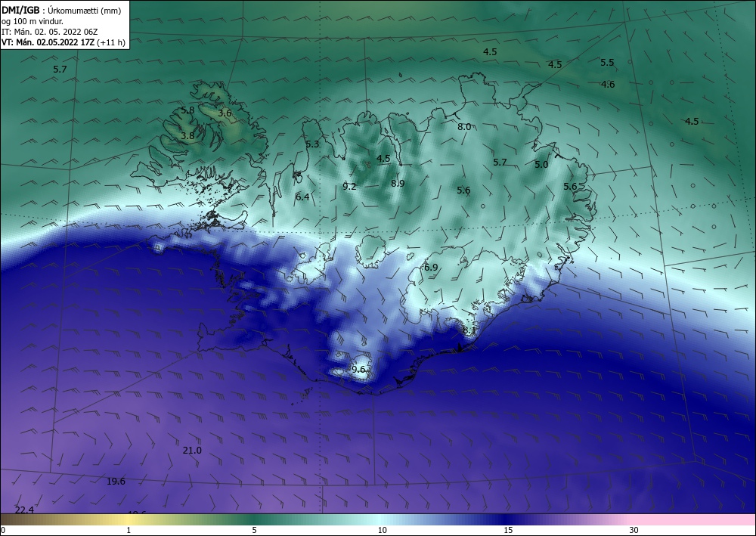The width and height of the screenshot is (756, 536).
Task: Click the 5.5 value in the northeast sea
Action: 607,62
